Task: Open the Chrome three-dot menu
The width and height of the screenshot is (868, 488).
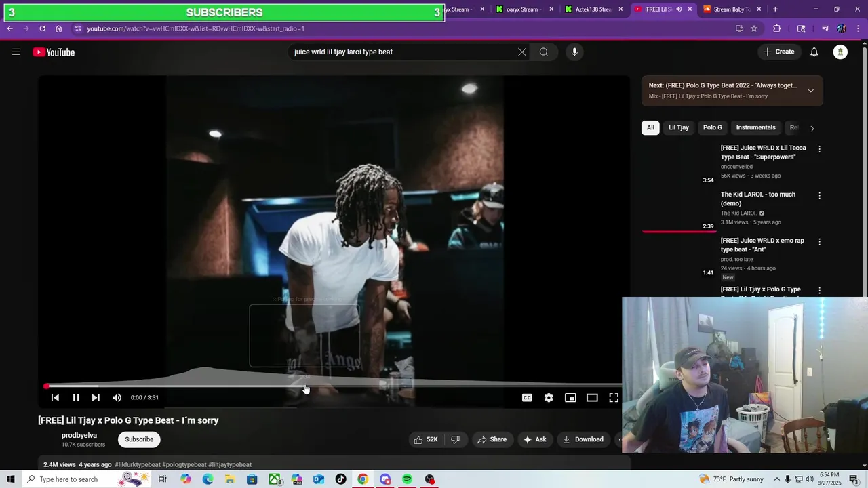Action: tap(857, 28)
